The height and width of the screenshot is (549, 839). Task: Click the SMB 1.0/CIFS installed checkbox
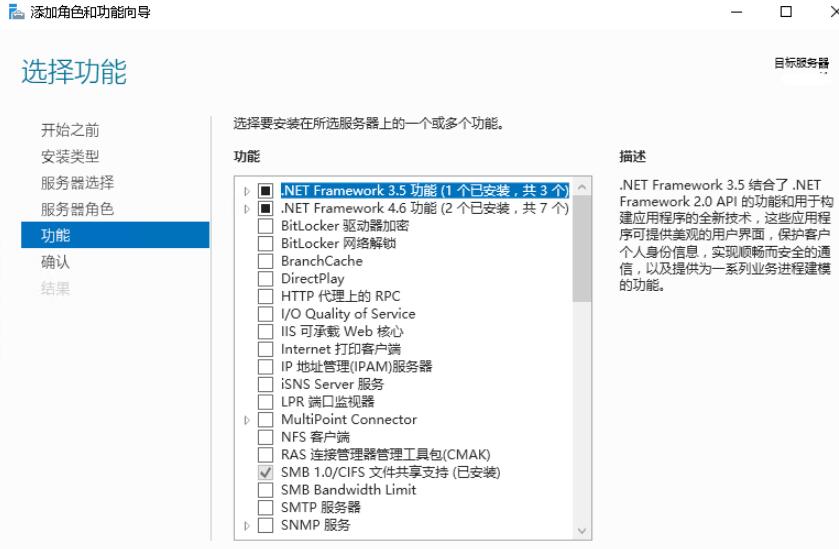pos(265,472)
